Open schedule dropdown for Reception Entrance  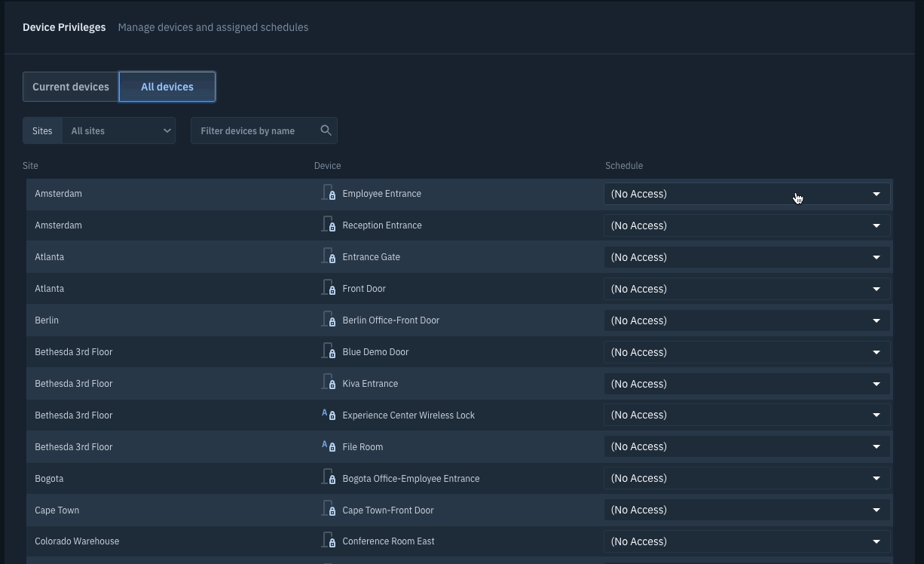point(747,225)
